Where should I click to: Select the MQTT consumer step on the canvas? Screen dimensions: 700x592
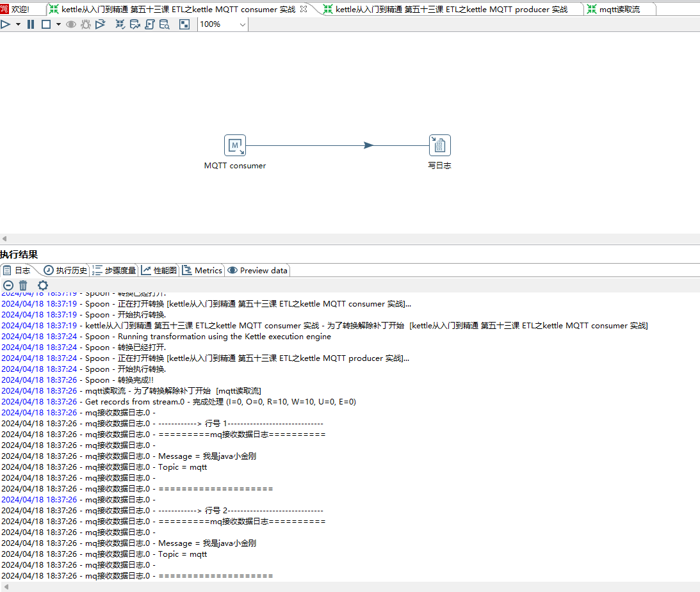234,145
